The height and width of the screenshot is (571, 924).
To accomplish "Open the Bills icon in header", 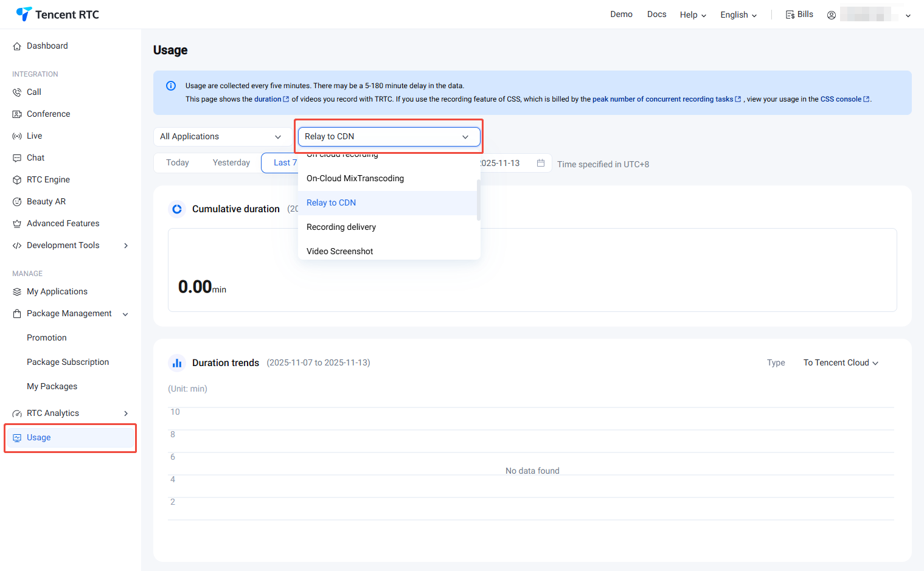I will point(790,15).
